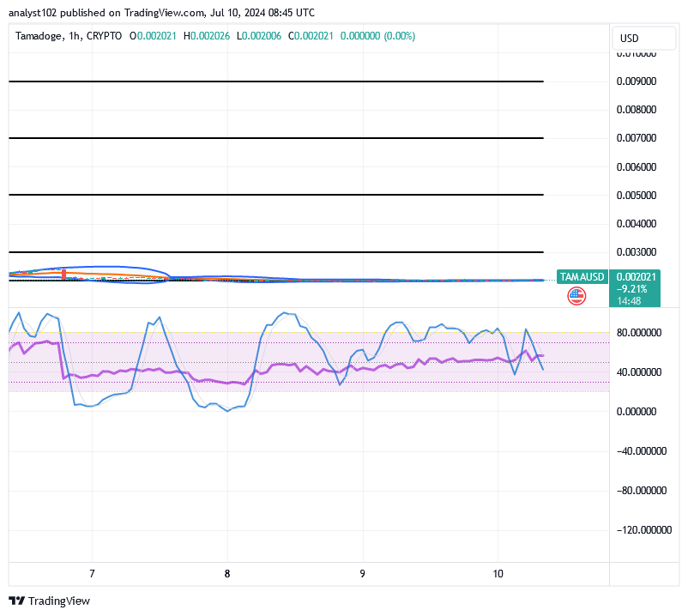Click the current price label 0.002021

tap(636, 277)
